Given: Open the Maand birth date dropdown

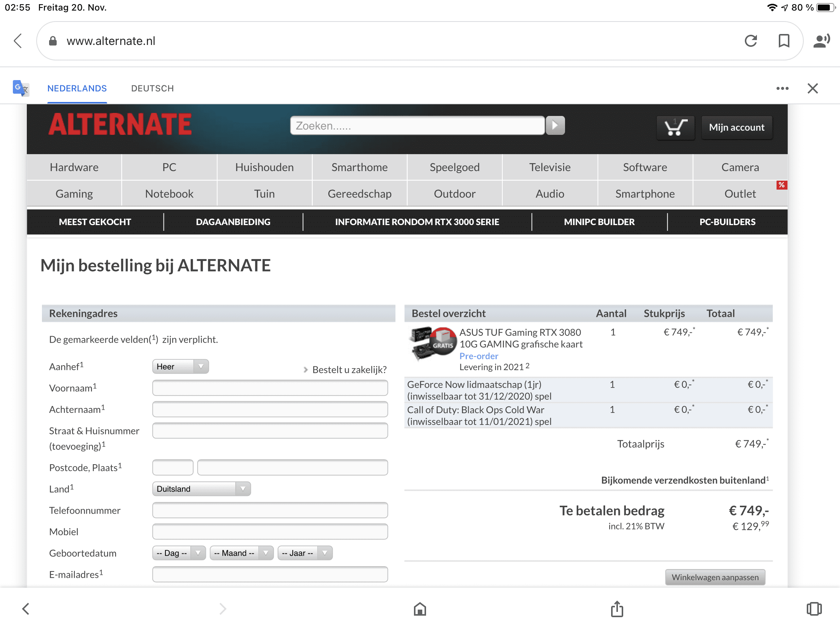Looking at the screenshot, I should tap(241, 553).
